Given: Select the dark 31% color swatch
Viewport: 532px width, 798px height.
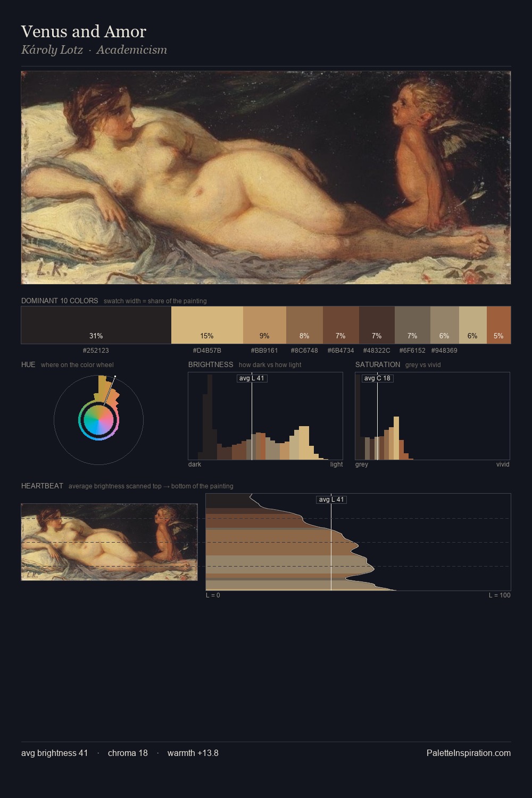Looking at the screenshot, I should click(96, 325).
